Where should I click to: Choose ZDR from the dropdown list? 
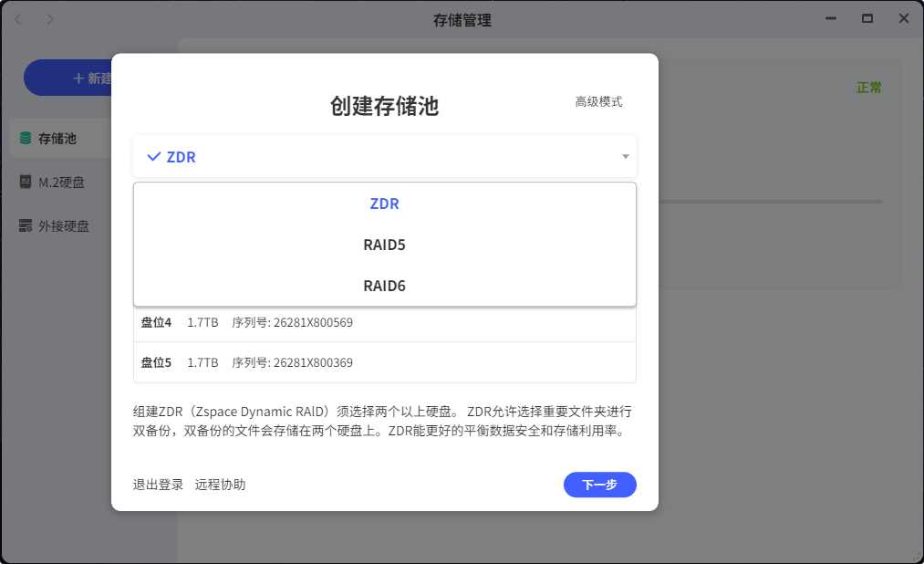pos(385,204)
